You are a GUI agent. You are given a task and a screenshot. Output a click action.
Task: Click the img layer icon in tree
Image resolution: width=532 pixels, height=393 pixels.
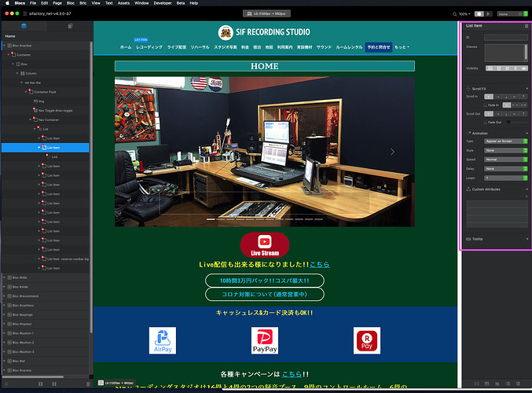pos(35,101)
